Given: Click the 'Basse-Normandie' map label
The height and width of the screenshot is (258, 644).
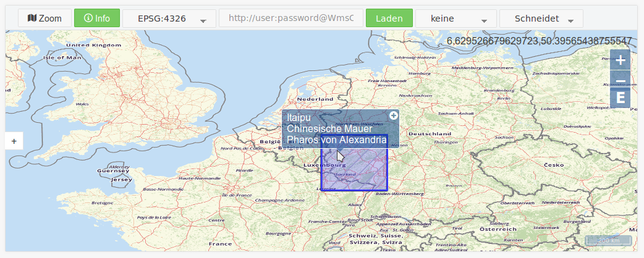Looking at the screenshot, I should 163,189.
